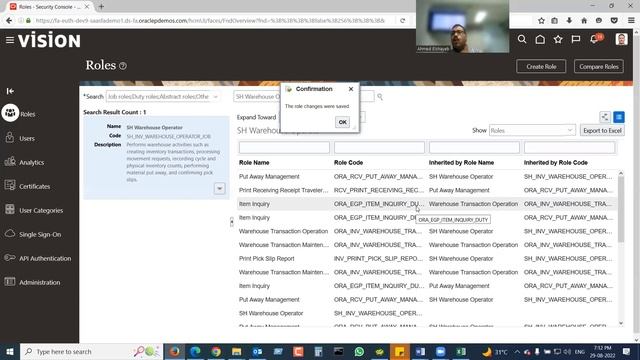640x360 pixels.
Task: Click Inherited by Role Code filter field
Action: pos(569,147)
